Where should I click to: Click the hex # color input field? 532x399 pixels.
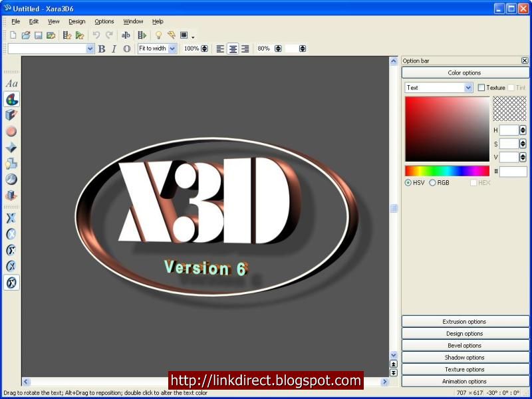(x=513, y=172)
